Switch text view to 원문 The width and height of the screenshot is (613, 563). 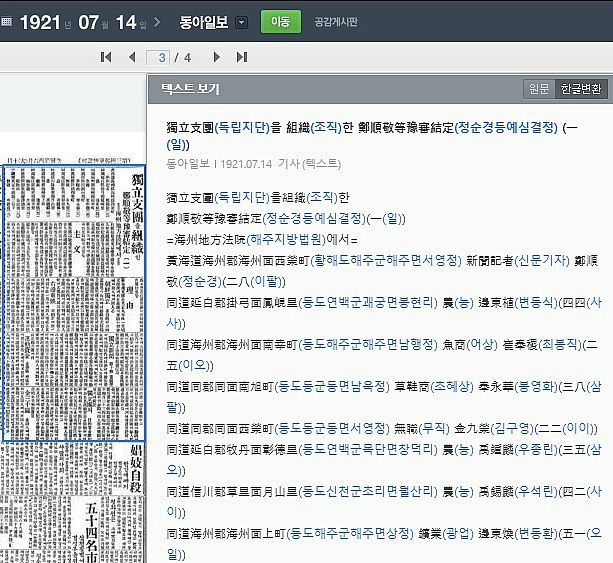[539, 89]
